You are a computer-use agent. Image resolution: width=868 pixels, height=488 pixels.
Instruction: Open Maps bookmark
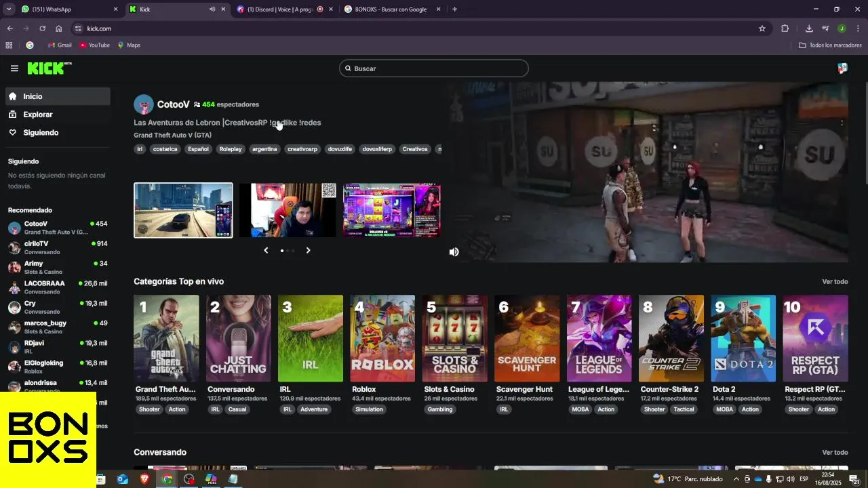tap(129, 45)
